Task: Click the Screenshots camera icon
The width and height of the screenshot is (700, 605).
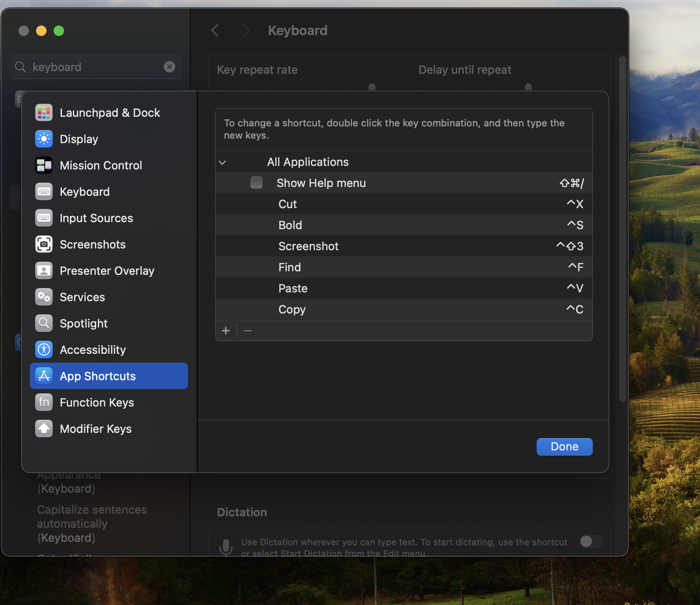Action: pyautogui.click(x=44, y=244)
